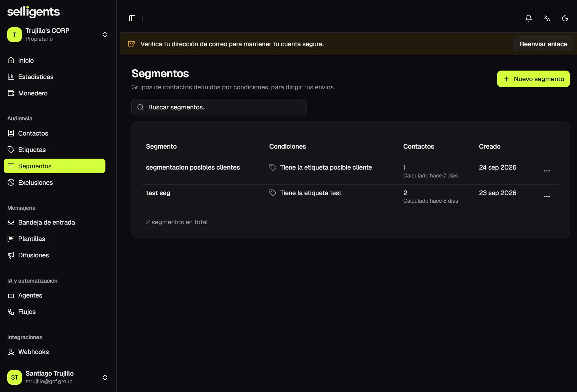
Task: Click the Contactos column header
Action: [419, 146]
